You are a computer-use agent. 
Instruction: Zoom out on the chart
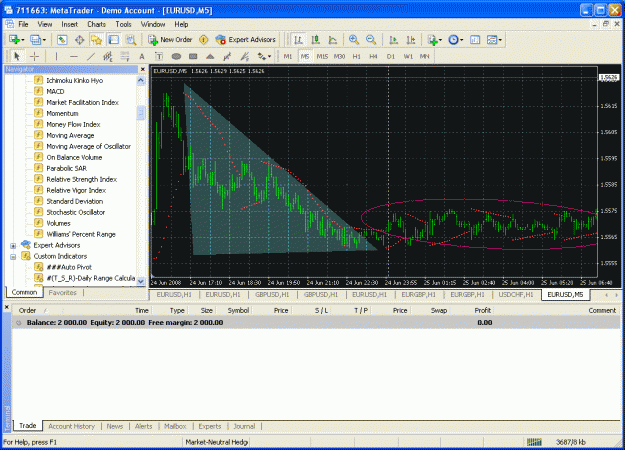371,39
